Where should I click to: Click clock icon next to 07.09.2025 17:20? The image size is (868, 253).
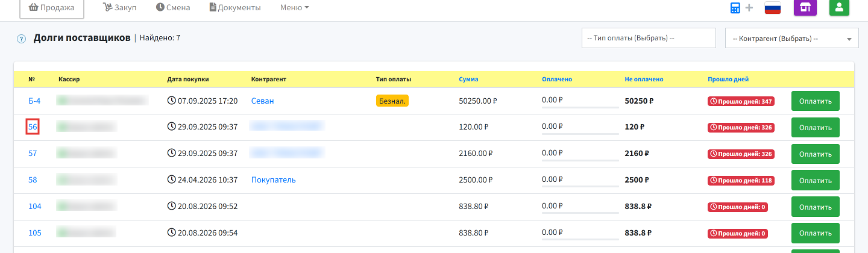tap(171, 101)
